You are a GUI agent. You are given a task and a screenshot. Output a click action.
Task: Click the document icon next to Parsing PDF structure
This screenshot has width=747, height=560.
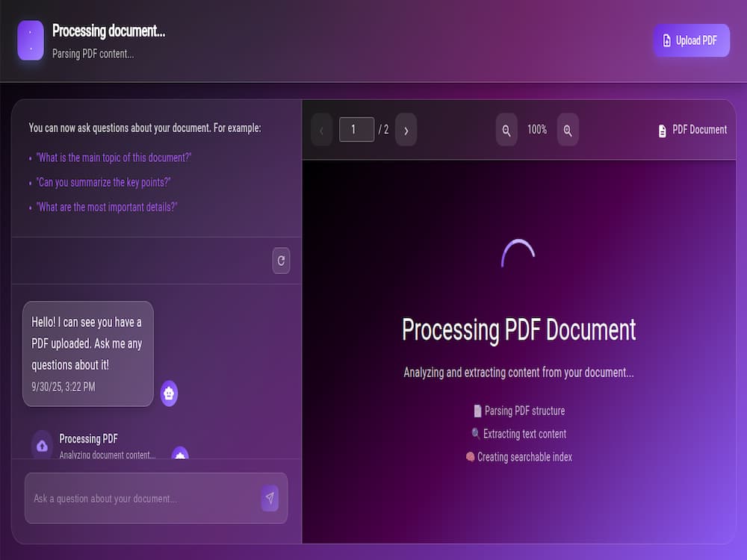[x=477, y=411]
